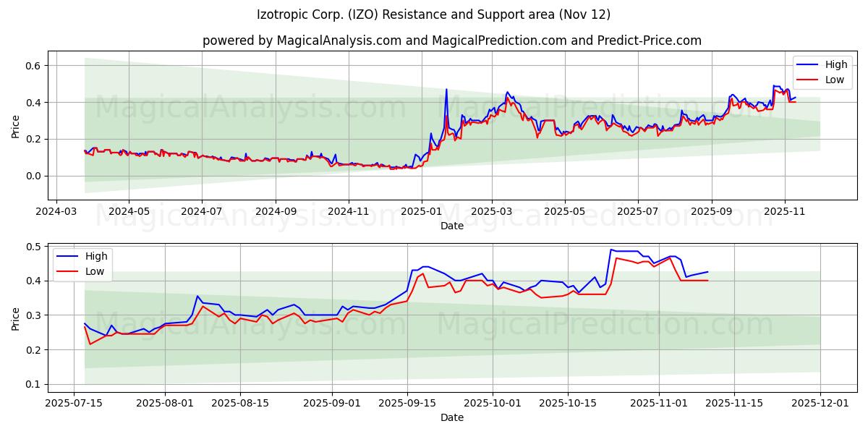
Task: Click the price spike near 2025-01 in top chart
Action: click(447, 90)
